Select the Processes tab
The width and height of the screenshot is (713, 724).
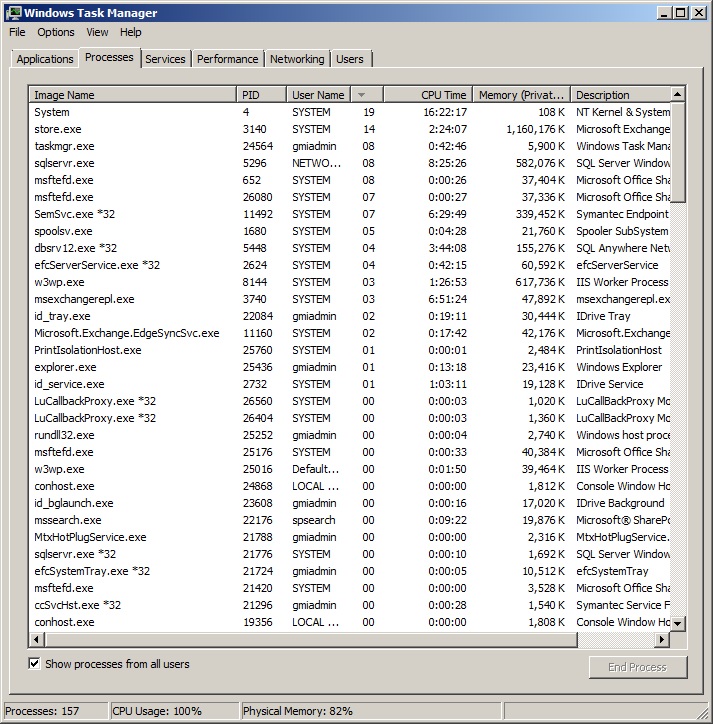click(109, 57)
